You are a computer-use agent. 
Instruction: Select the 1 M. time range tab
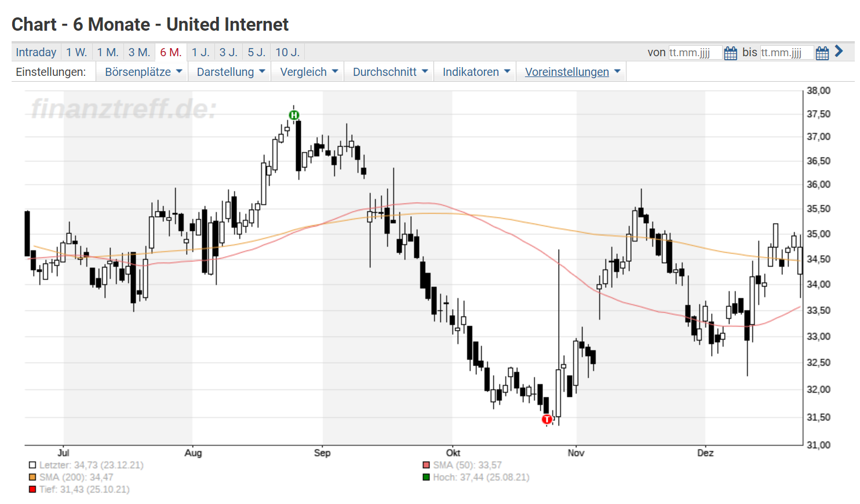(x=108, y=52)
